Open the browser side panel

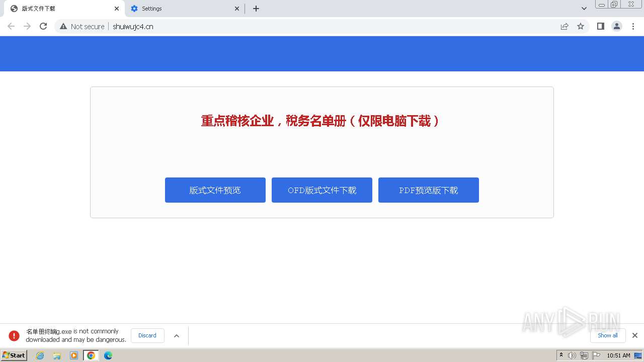[x=600, y=26]
